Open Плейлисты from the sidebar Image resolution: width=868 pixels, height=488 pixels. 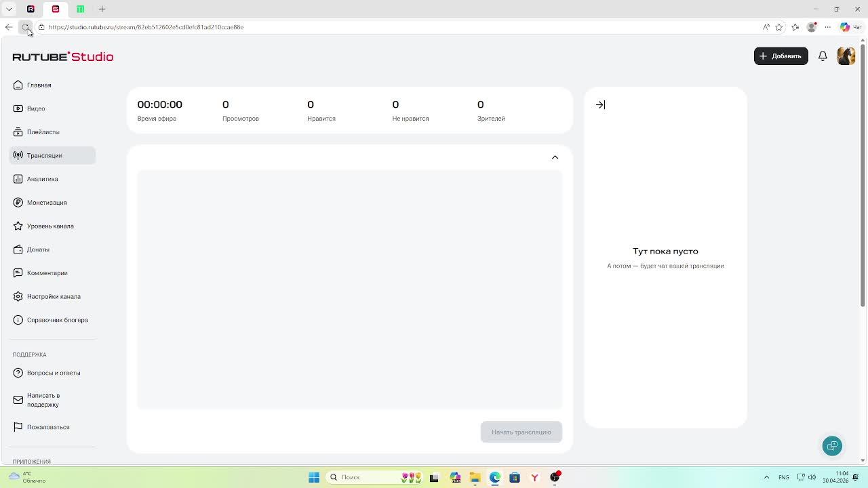(x=52, y=132)
